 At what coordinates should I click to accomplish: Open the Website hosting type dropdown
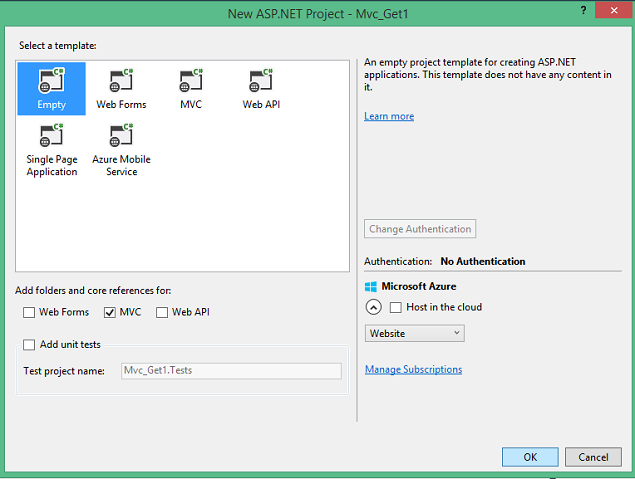coord(414,333)
